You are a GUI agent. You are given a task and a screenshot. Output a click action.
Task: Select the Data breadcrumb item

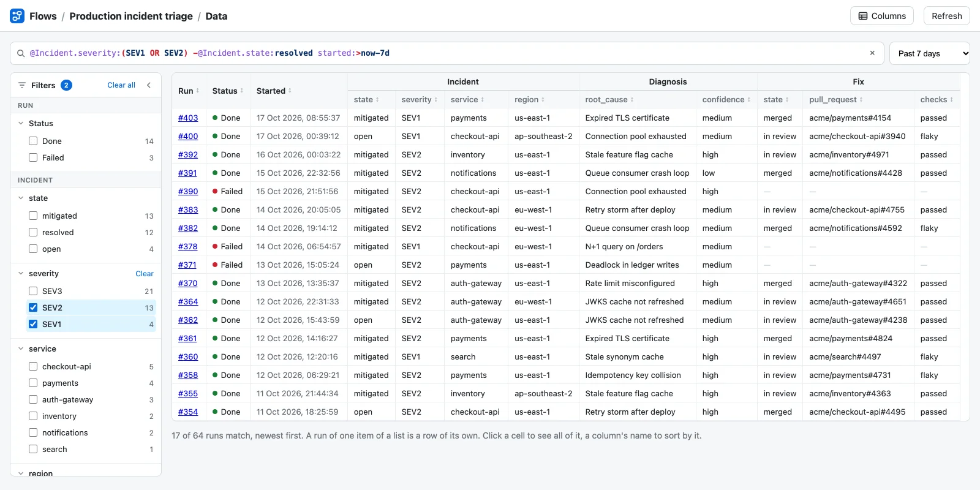click(x=216, y=16)
